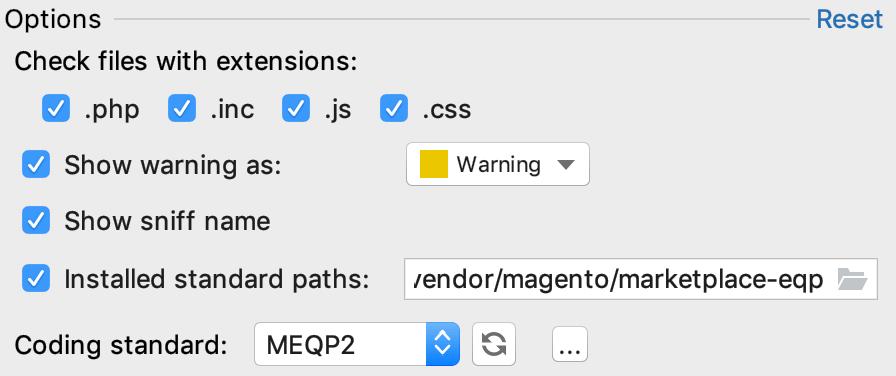Click the Check files with extensions label
Viewport: 896px width, 376px height.
tap(186, 61)
